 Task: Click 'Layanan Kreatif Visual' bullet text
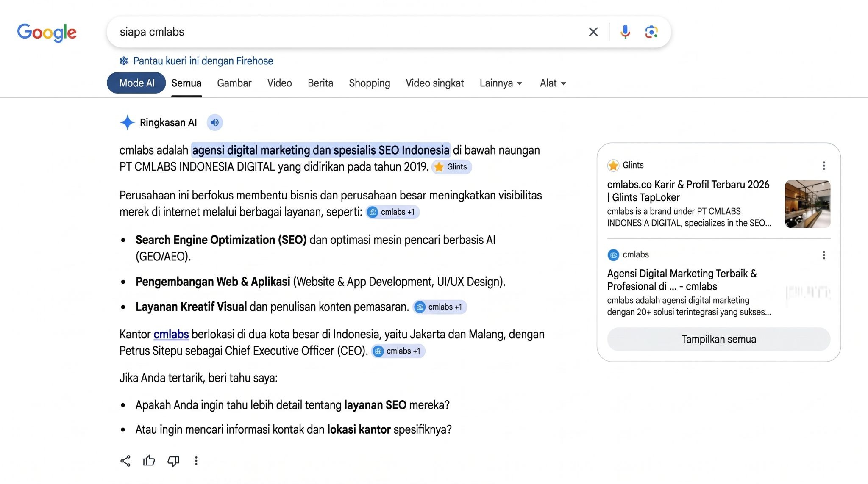(191, 307)
